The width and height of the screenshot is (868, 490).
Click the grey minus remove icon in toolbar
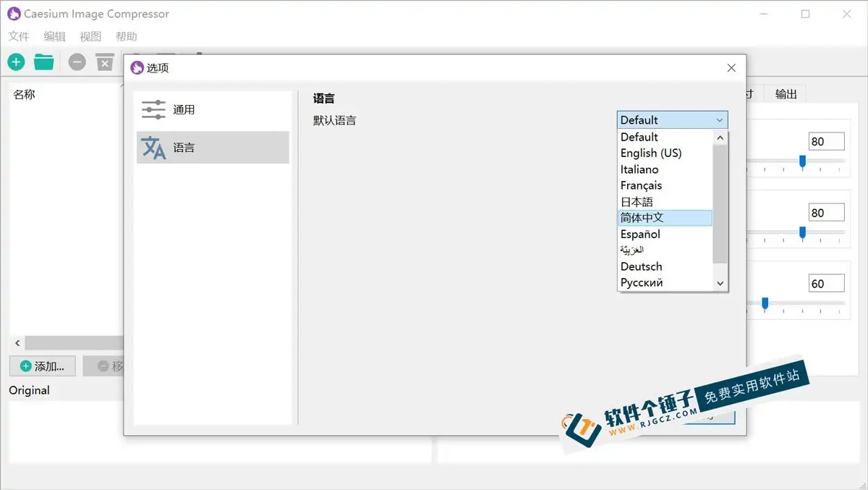click(77, 62)
